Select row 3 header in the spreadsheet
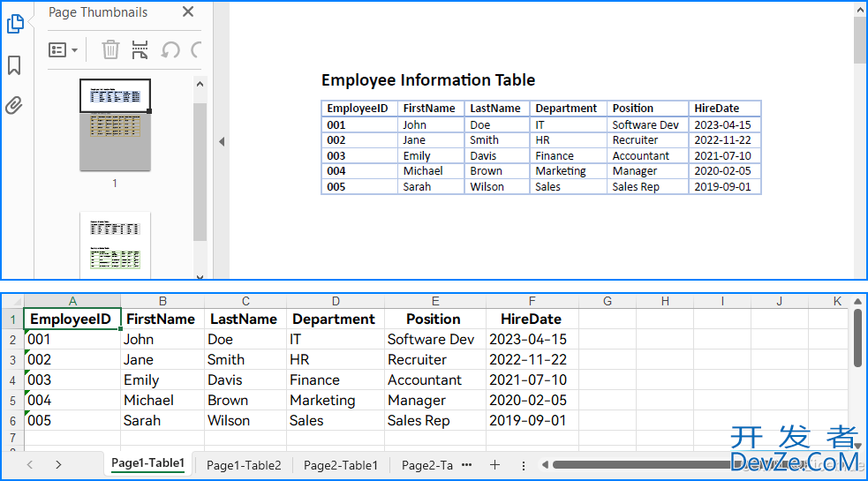The image size is (868, 481). pos(12,360)
